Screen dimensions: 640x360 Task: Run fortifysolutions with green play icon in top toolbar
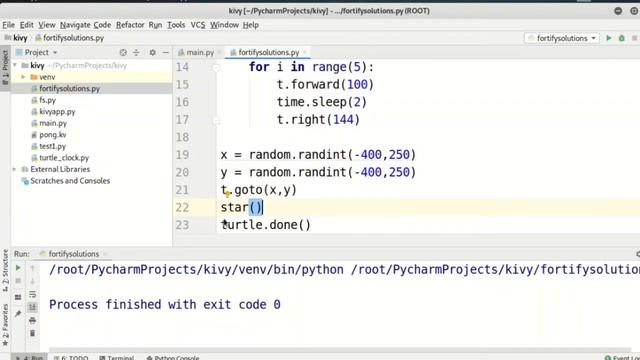pyautogui.click(x=609, y=38)
